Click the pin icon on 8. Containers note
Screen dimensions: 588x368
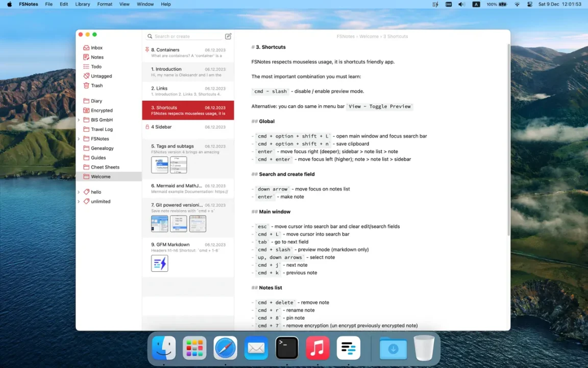click(147, 50)
